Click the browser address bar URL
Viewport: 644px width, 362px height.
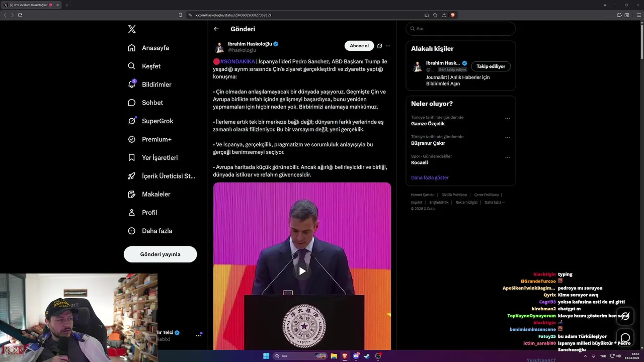coord(233,15)
